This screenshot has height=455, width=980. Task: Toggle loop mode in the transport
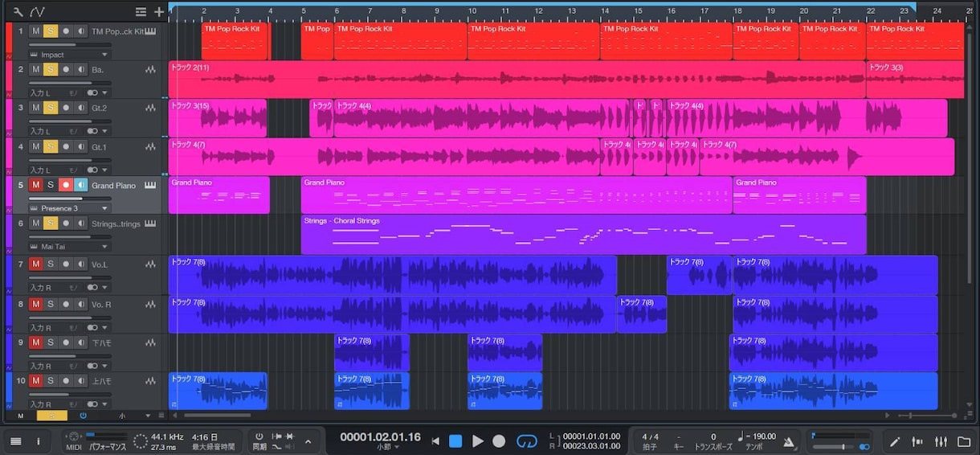[526, 441]
